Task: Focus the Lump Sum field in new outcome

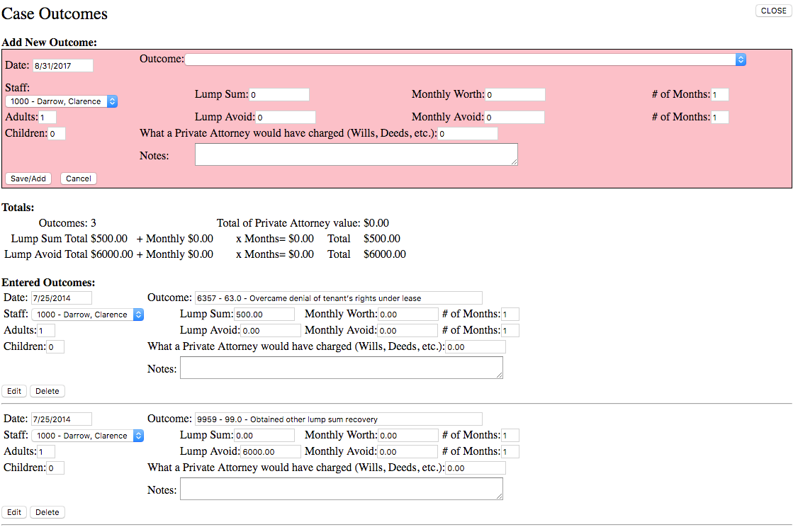Action: click(279, 95)
